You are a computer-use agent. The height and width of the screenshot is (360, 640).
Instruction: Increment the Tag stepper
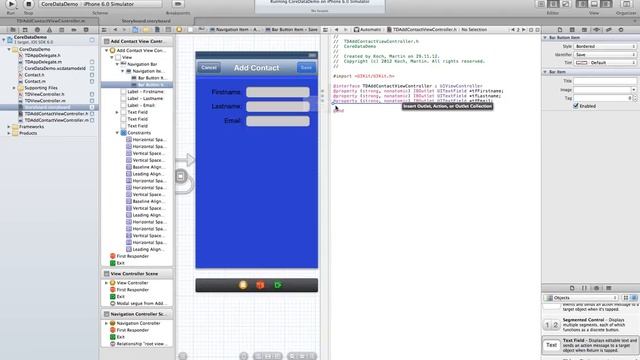(635, 96)
